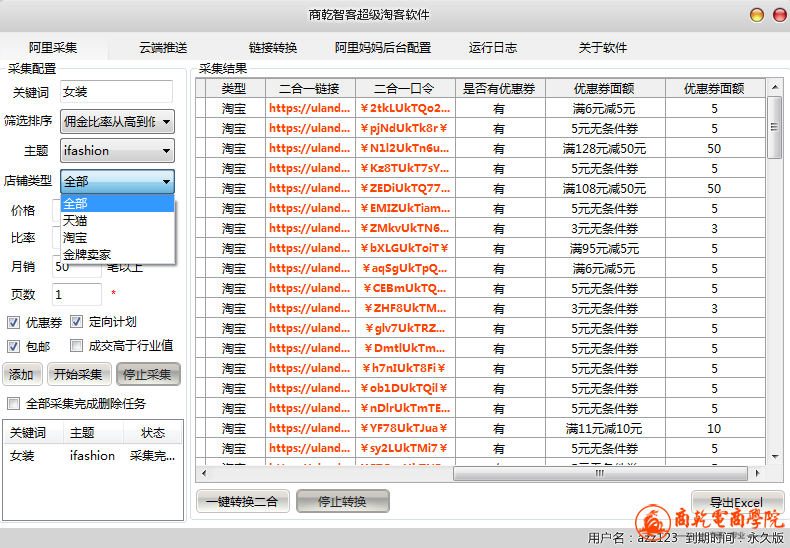
Task: Uncheck the 包邮 checkbox
Action: [14, 346]
